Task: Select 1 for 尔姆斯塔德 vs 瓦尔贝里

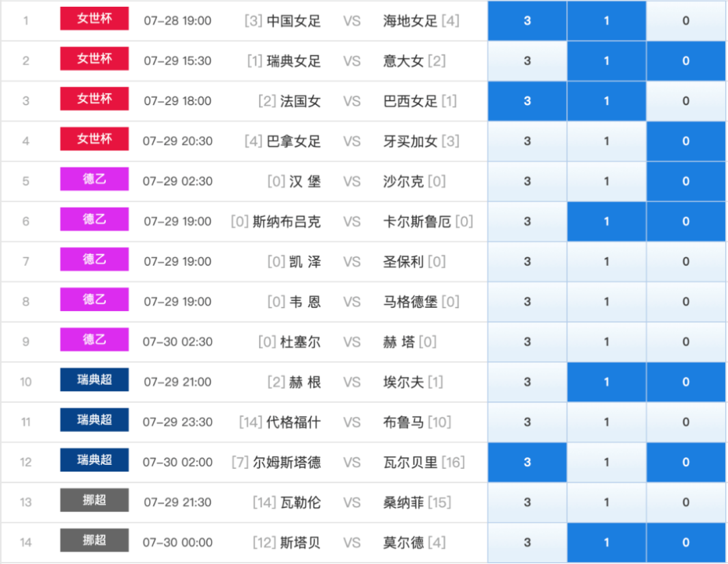Action: point(606,462)
